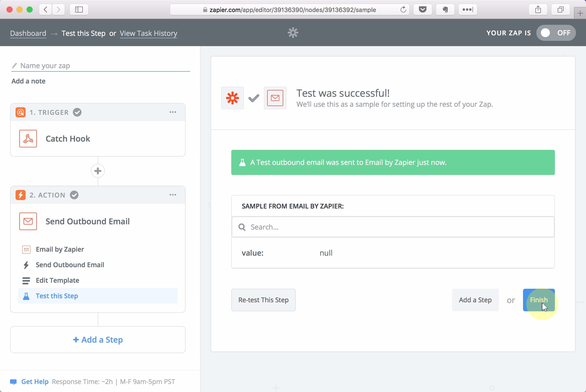Click the Test was successful heading
This screenshot has height=392, width=586.
[343, 93]
